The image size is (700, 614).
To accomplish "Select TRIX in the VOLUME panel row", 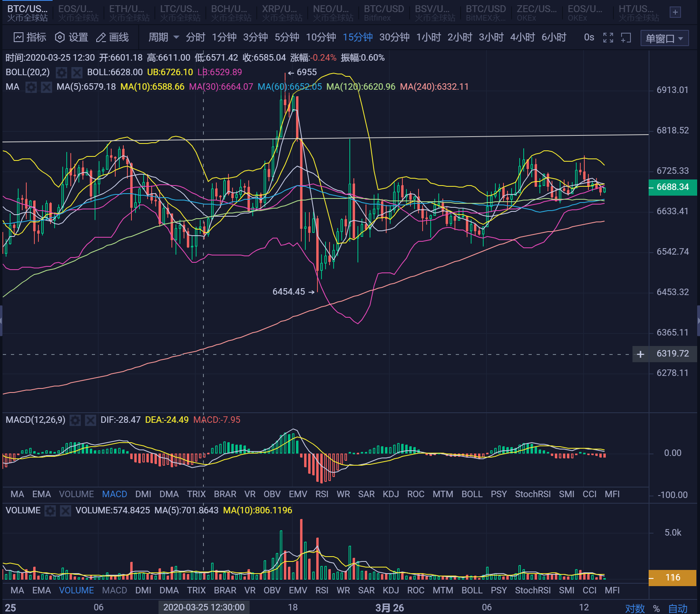I will (196, 591).
